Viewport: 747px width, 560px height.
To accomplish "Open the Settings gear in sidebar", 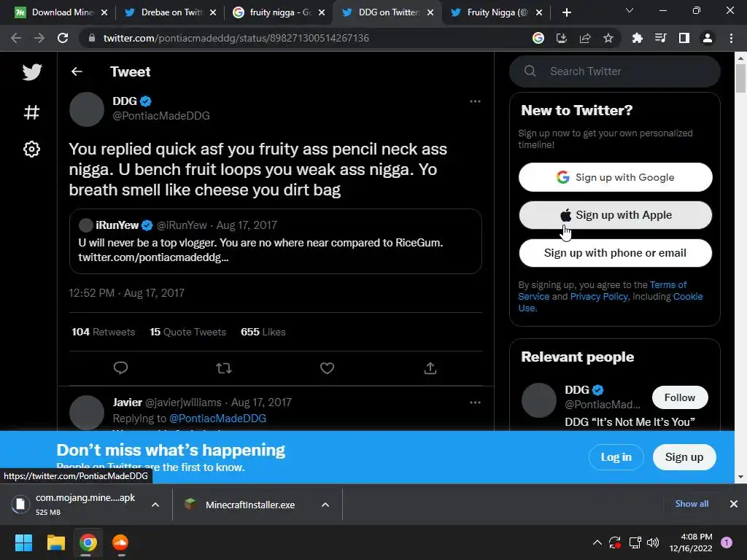I will (31, 149).
